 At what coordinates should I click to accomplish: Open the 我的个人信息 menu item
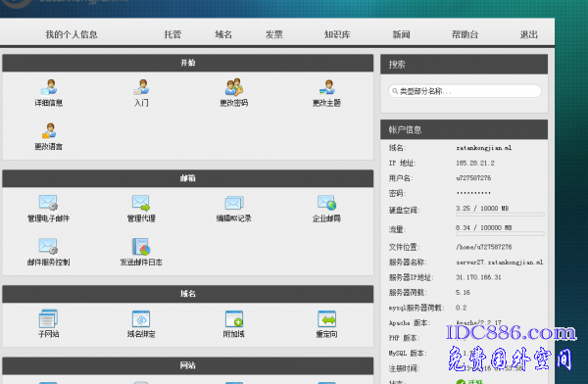pyautogui.click(x=72, y=34)
